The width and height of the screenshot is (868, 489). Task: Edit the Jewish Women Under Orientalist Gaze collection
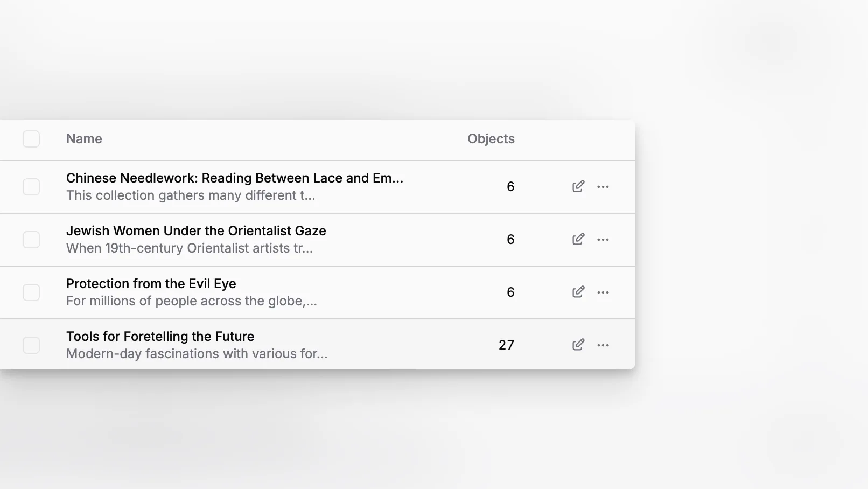(578, 239)
